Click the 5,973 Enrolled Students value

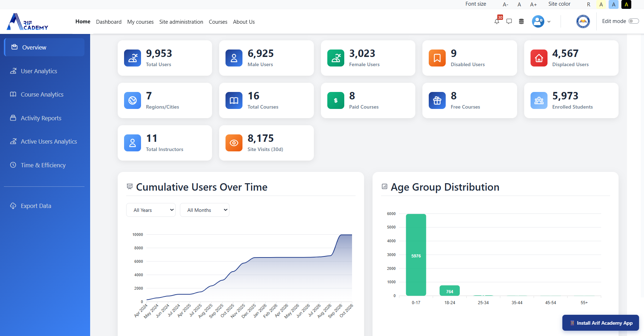click(x=566, y=96)
